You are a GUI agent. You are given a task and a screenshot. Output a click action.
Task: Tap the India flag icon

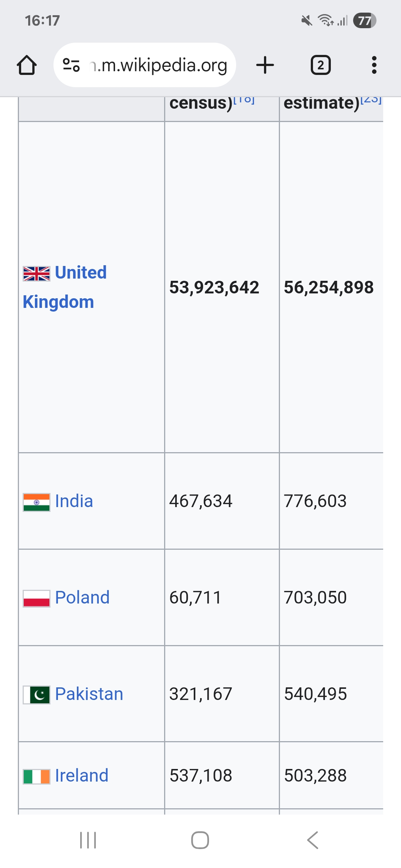(36, 502)
